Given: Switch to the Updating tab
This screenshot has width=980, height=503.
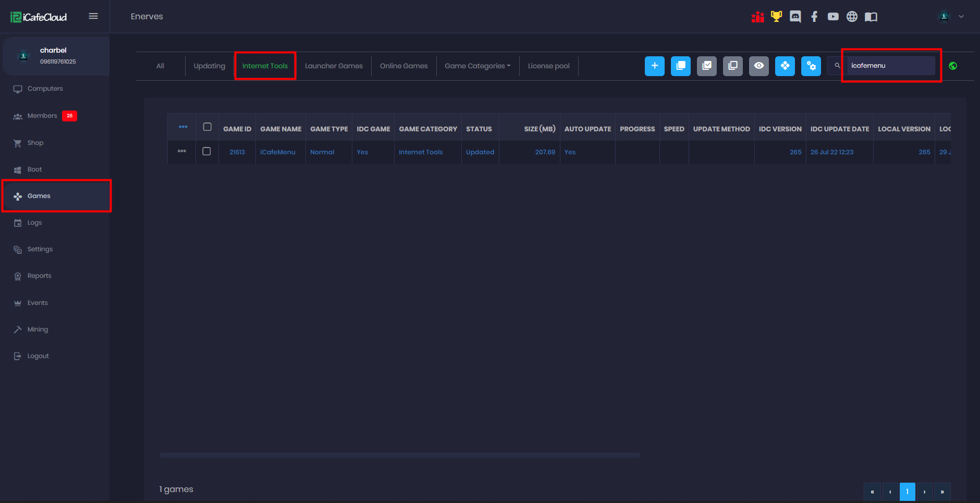Looking at the screenshot, I should (210, 66).
